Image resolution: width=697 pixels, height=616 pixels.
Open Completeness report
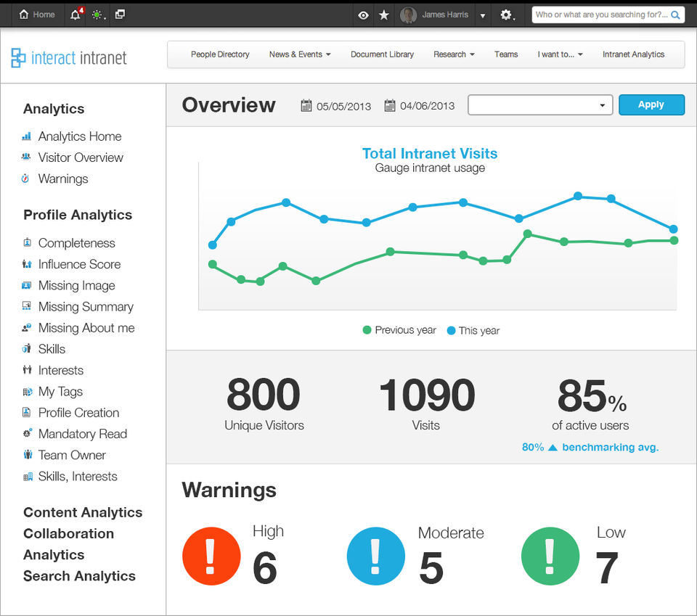(x=76, y=243)
